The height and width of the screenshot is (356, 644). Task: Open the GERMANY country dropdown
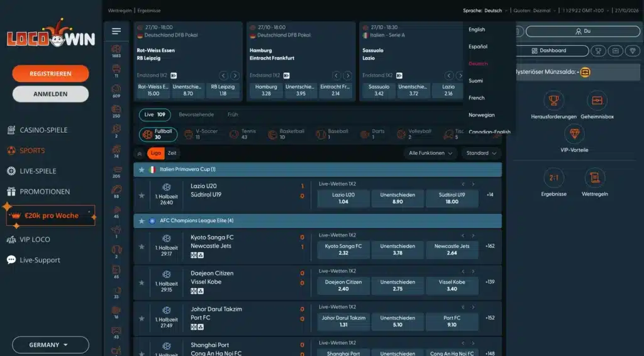[x=50, y=345]
